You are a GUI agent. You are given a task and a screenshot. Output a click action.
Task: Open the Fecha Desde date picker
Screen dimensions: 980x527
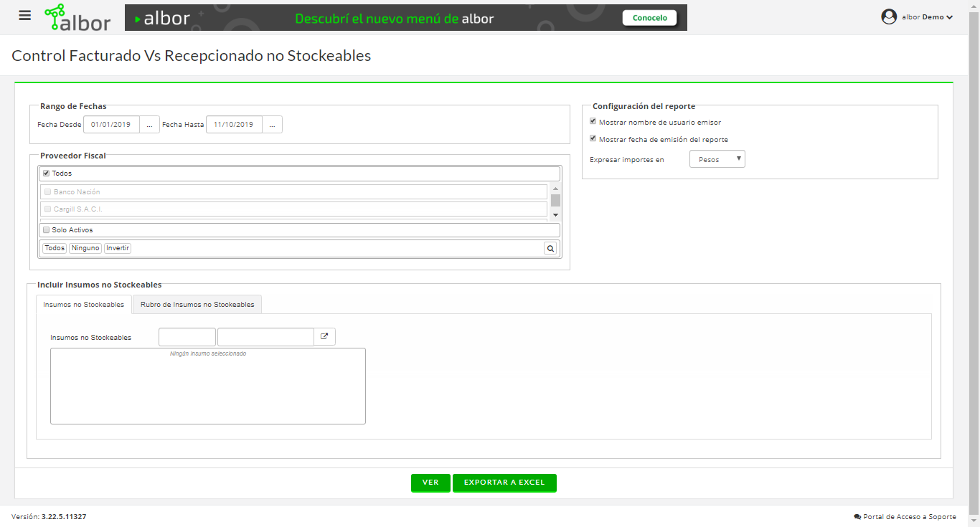(149, 125)
